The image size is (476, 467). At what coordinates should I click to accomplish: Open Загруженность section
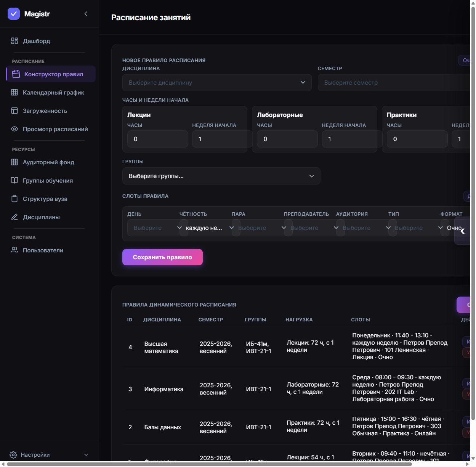tap(51, 111)
